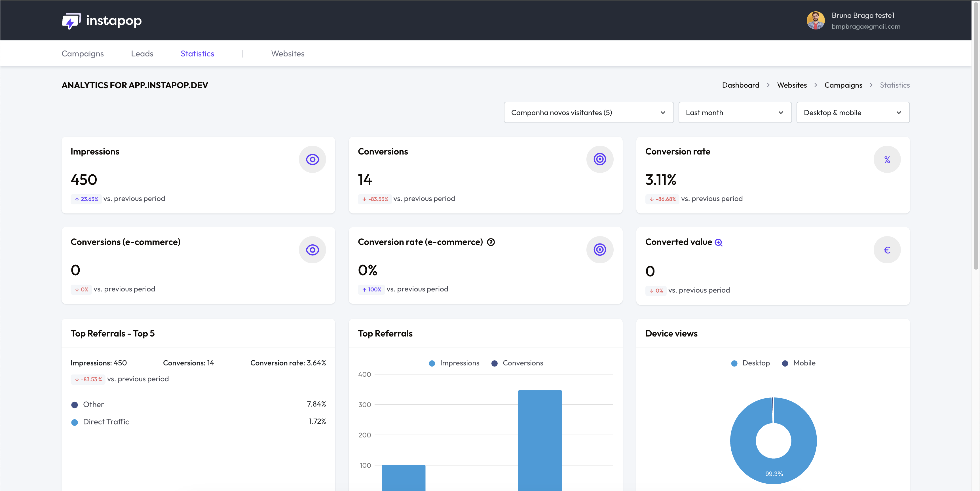Click the shorter blue Impressions bar
The width and height of the screenshot is (980, 491).
[403, 478]
